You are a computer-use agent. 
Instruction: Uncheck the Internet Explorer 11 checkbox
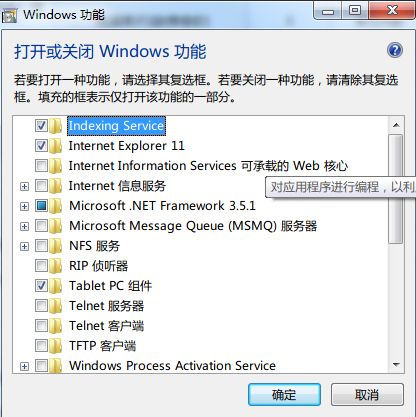[x=41, y=146]
